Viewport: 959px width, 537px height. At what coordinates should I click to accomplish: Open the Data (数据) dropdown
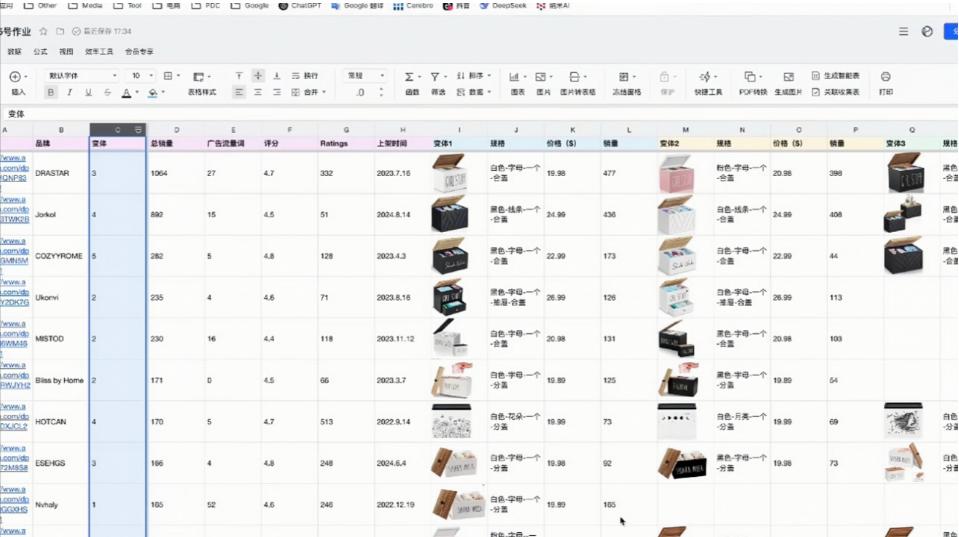point(473,92)
